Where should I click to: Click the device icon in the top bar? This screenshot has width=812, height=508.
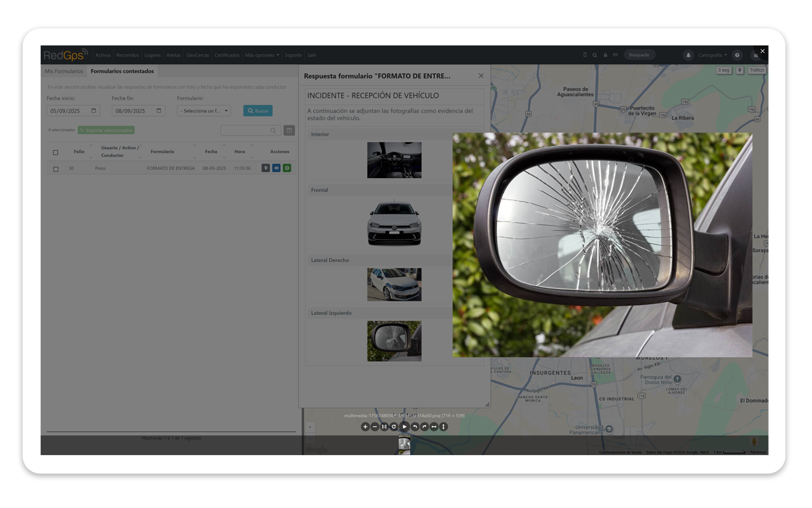pos(585,55)
